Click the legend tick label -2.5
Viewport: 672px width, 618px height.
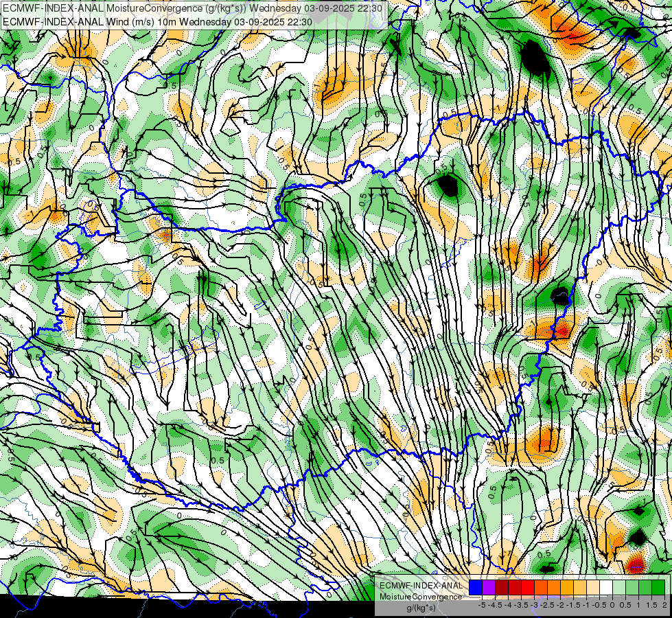[547, 605]
